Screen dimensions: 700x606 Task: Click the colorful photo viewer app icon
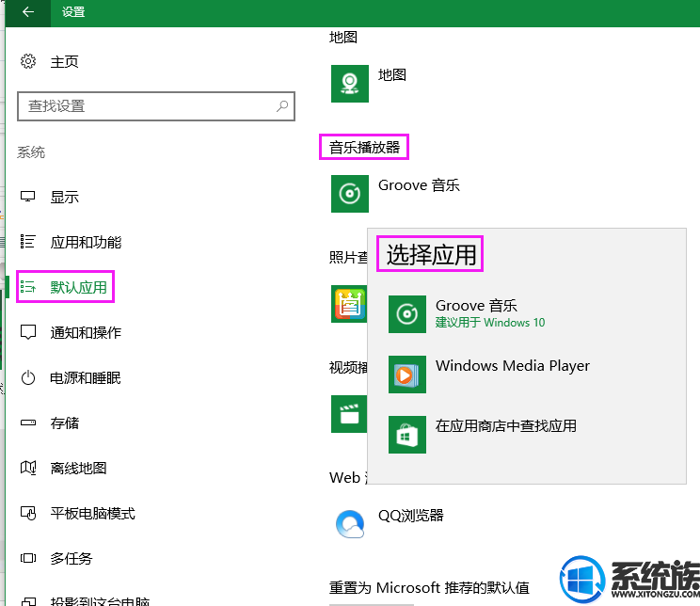click(x=349, y=304)
